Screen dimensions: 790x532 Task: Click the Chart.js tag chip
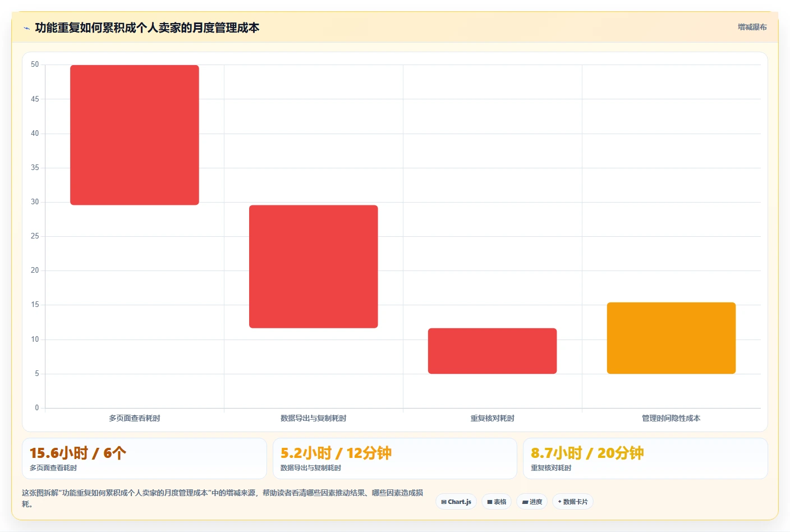pos(456,502)
